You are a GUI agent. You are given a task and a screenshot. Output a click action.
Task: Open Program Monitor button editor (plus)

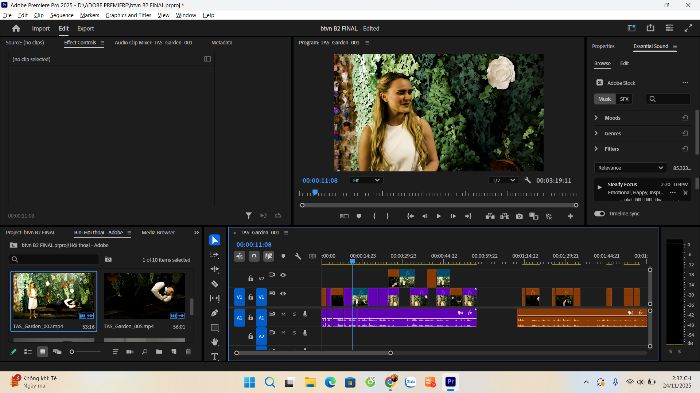(x=570, y=216)
